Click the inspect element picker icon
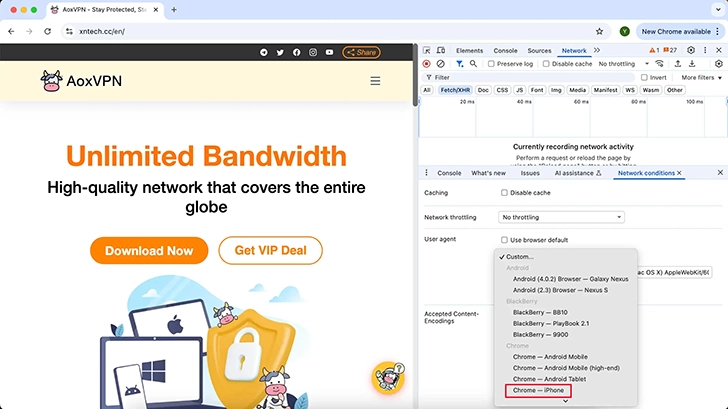728x409 pixels. tap(427, 50)
